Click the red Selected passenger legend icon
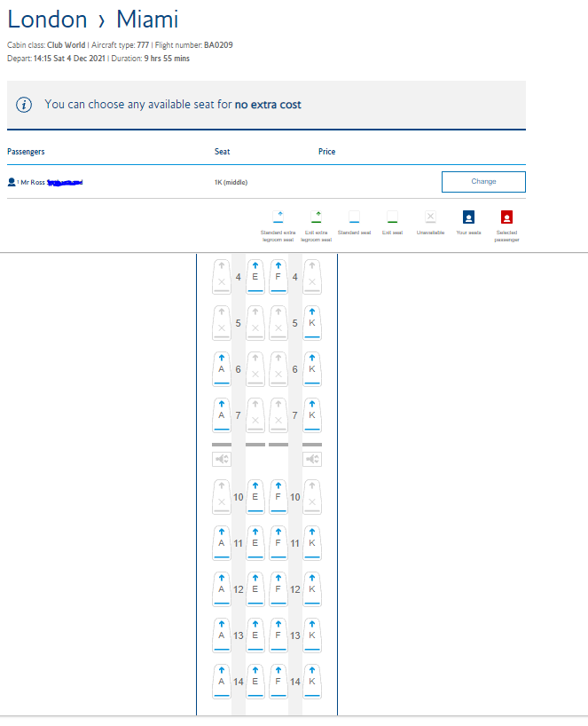Screen dimensions: 588x726 [506, 217]
